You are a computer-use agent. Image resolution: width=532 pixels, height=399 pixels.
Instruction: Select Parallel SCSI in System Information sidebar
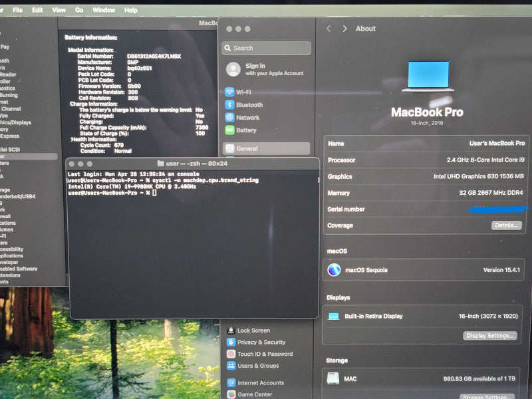(10, 149)
